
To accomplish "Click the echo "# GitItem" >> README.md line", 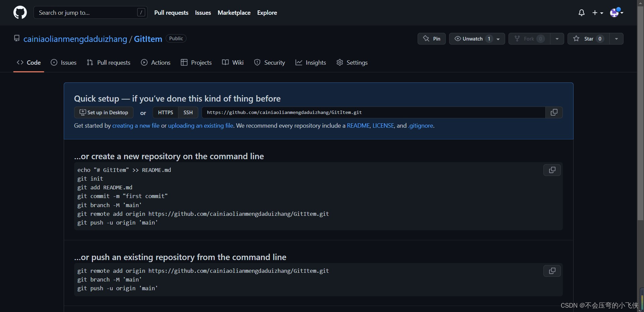I will pos(124,170).
